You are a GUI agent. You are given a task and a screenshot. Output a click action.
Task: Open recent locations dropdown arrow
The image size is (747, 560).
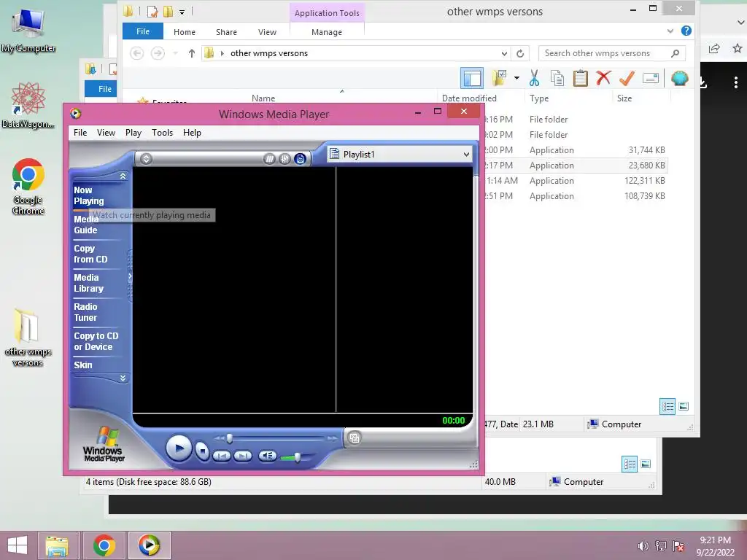[x=175, y=53]
